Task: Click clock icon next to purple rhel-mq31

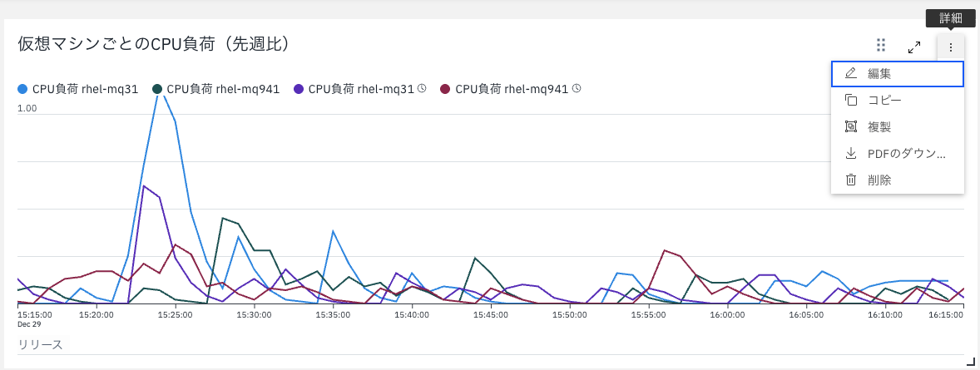Action: click(x=422, y=89)
